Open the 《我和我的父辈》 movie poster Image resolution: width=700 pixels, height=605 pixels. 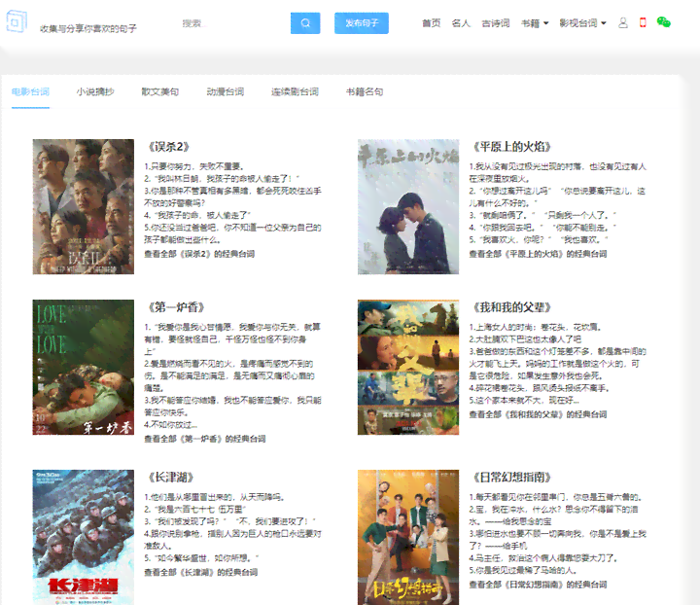[408, 368]
